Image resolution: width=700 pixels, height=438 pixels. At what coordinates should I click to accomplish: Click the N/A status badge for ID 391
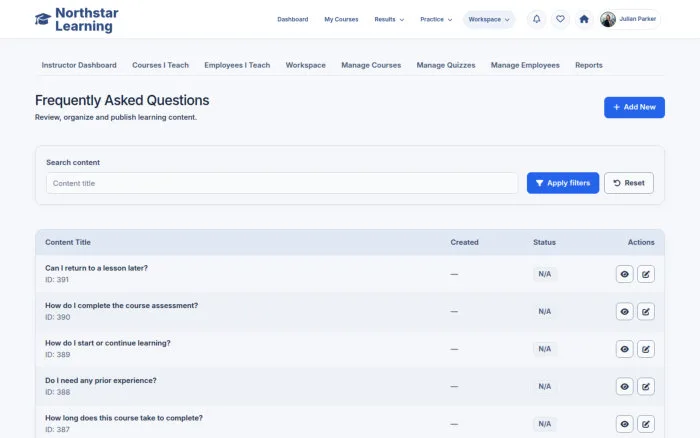[545, 274]
